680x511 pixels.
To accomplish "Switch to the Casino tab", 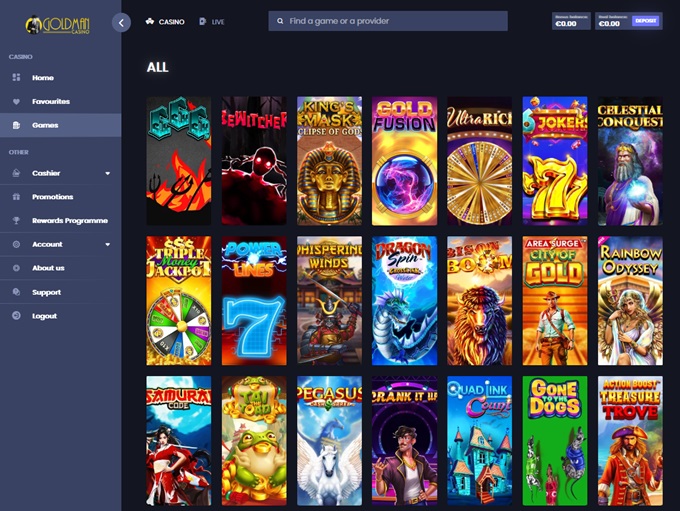I will click(x=165, y=21).
